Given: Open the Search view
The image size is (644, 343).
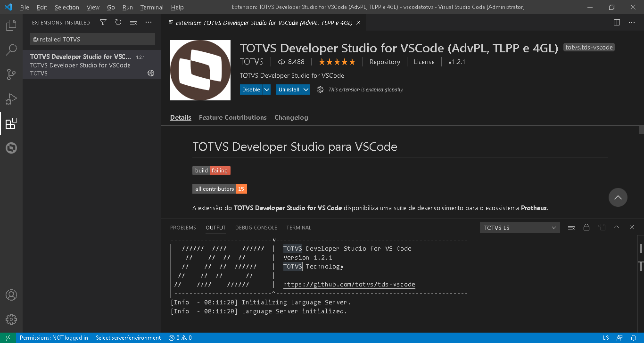Looking at the screenshot, I should coord(11,49).
